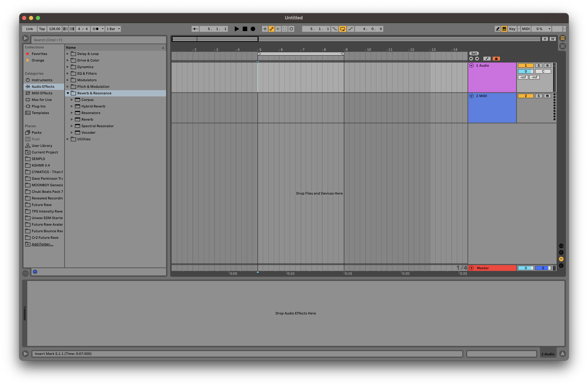Select MIDI Effects category
The image size is (588, 386).
[x=42, y=93]
